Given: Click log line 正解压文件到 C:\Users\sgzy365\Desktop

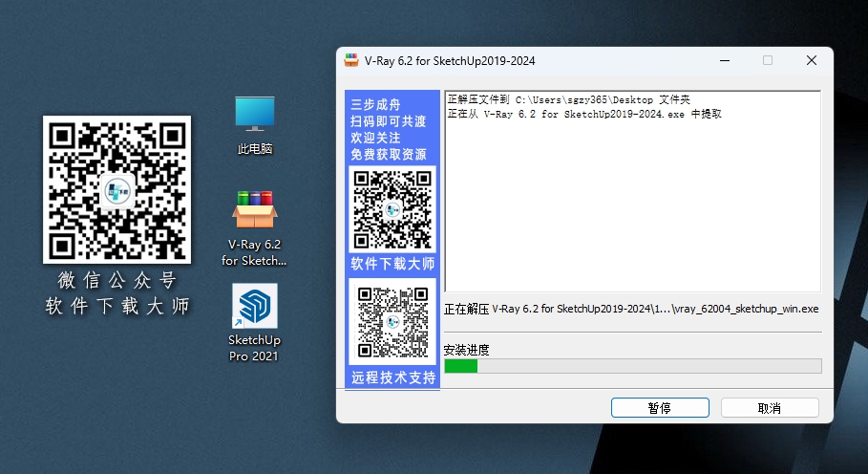Looking at the screenshot, I should pyautogui.click(x=568, y=100).
